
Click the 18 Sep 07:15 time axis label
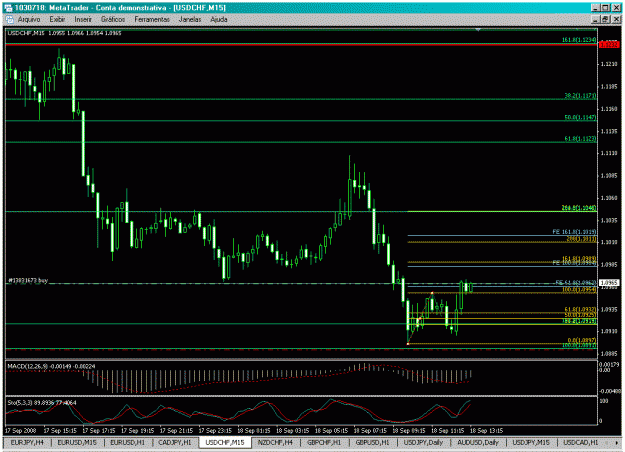pyautogui.click(x=370, y=430)
